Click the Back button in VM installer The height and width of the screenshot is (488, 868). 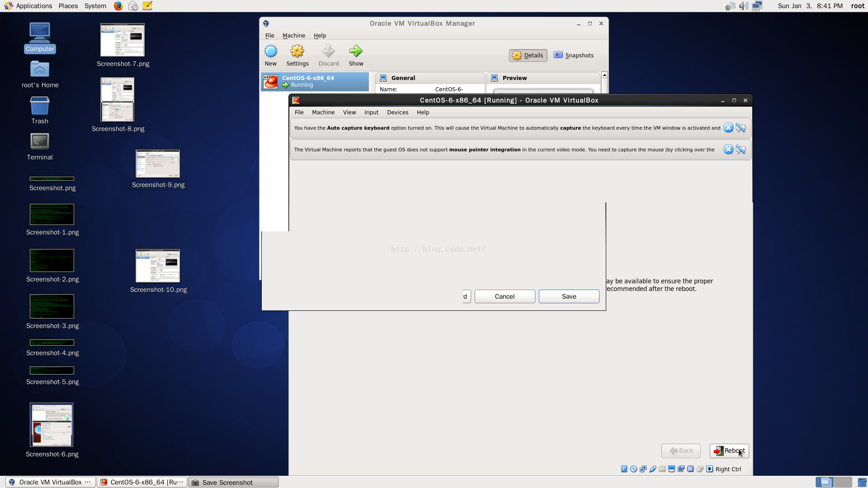tap(681, 451)
